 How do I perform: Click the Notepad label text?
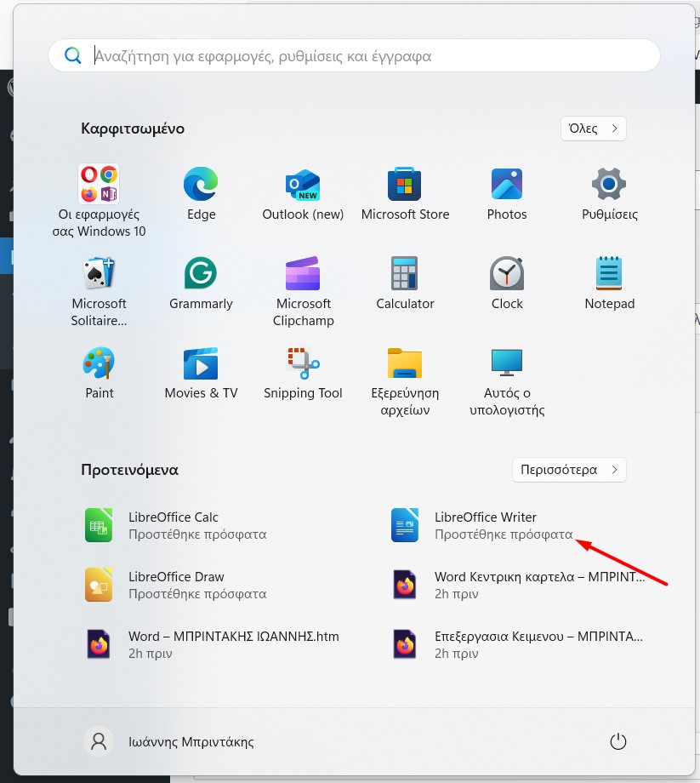click(610, 304)
